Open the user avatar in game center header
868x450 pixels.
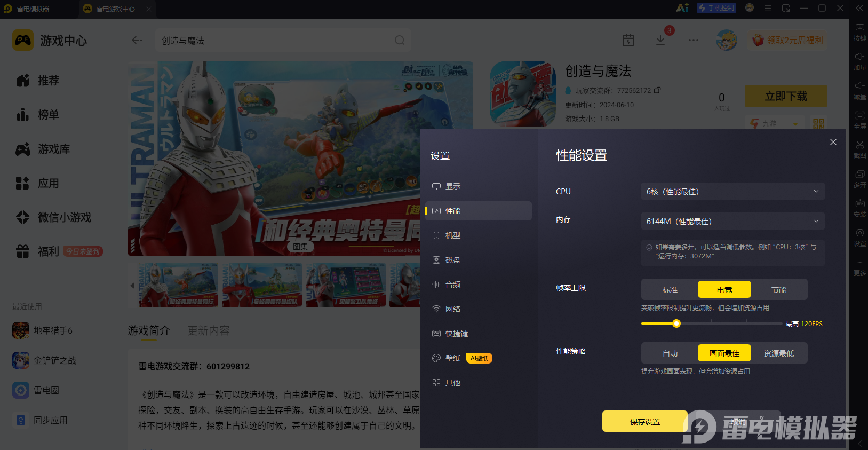(726, 40)
